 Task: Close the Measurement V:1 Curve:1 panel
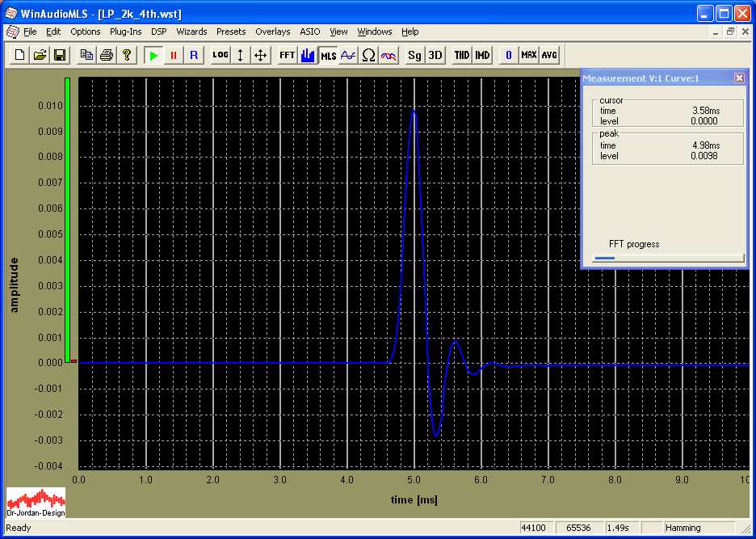(739, 78)
